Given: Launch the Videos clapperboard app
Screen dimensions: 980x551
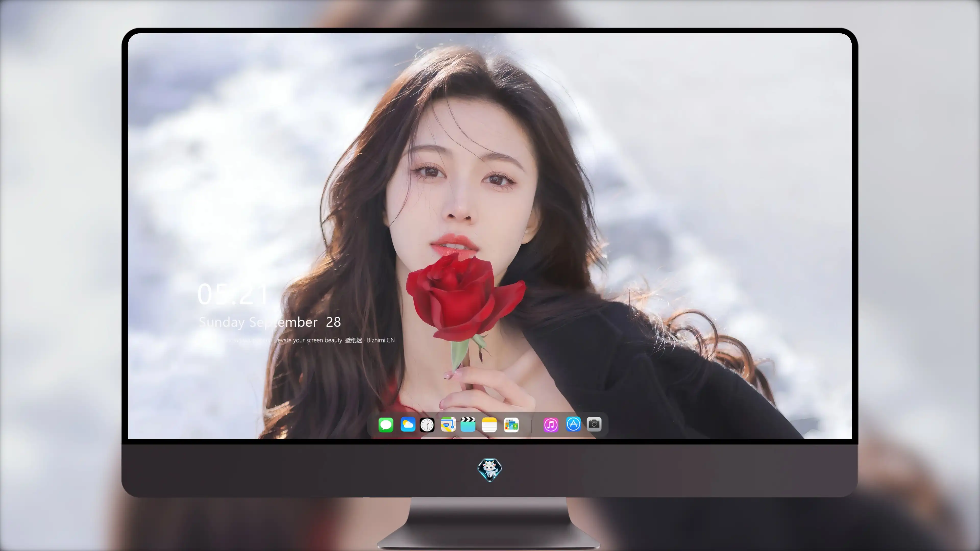Looking at the screenshot, I should (x=468, y=424).
